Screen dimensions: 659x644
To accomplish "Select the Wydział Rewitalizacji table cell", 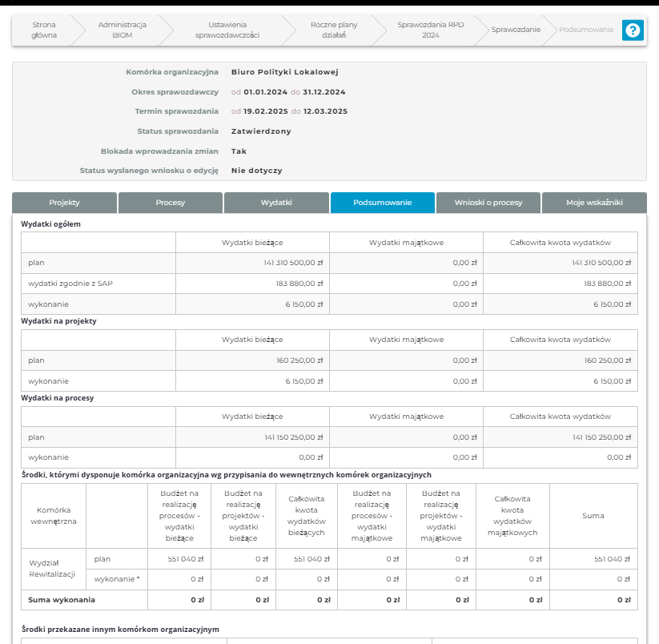I will 52,569.
